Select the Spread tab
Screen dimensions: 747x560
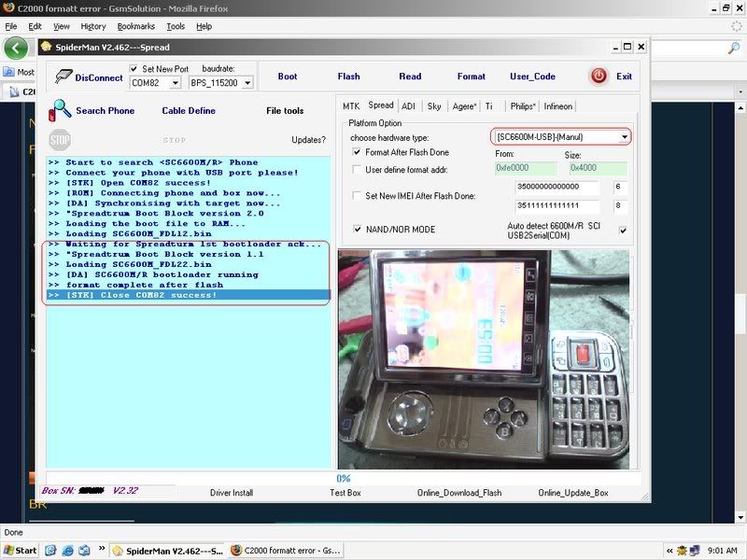click(x=381, y=105)
